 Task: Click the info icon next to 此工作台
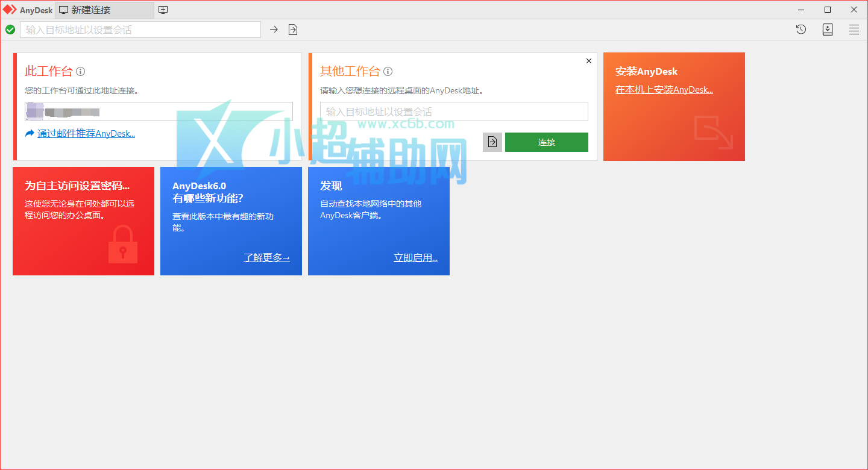point(81,71)
